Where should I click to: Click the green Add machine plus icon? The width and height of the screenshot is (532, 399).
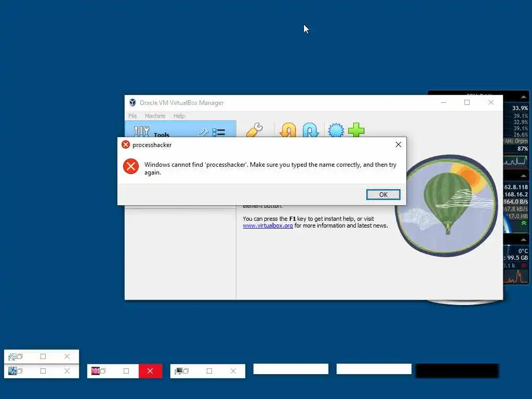pos(356,130)
